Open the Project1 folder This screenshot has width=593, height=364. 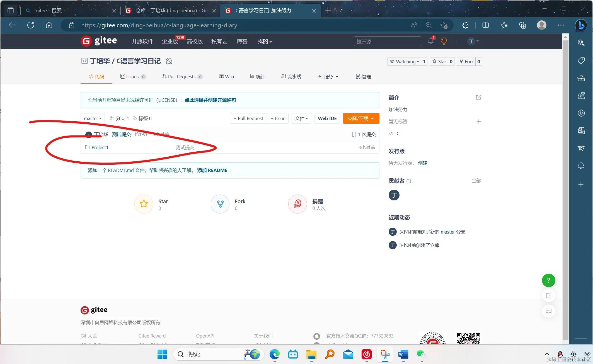point(100,147)
